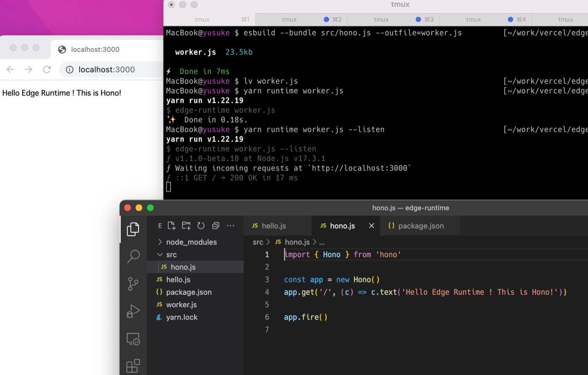588x375 pixels.
Task: Select hono.js in the file tree
Action: (x=195, y=267)
